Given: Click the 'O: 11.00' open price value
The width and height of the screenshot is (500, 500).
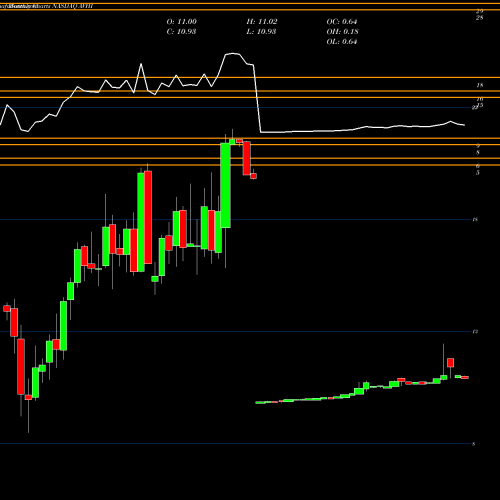Looking at the screenshot, I should (181, 22).
